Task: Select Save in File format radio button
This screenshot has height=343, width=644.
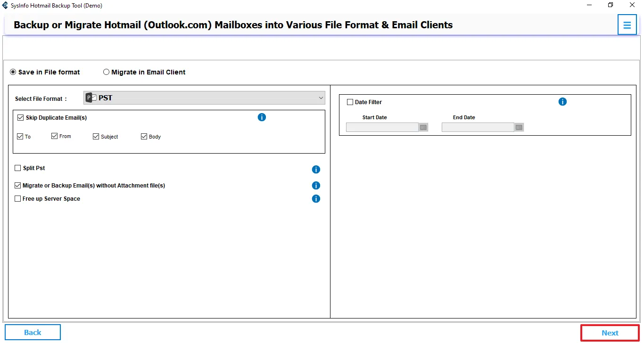Action: click(13, 72)
